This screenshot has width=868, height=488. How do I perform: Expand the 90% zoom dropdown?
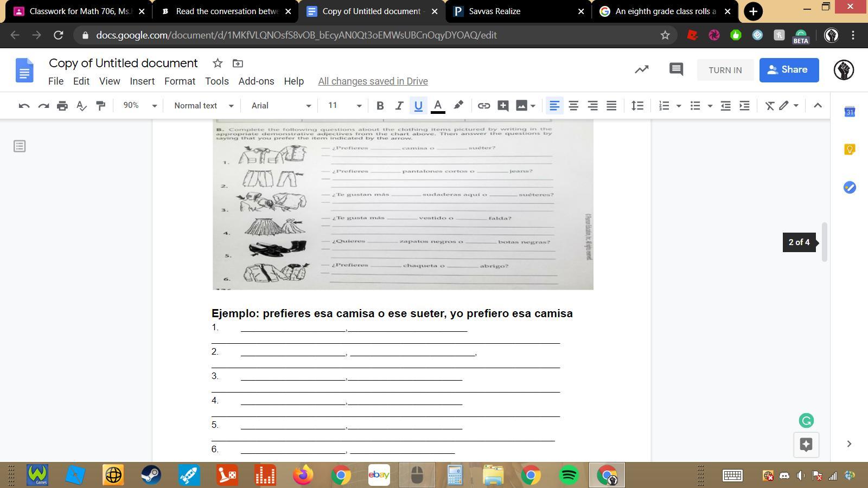pos(139,106)
